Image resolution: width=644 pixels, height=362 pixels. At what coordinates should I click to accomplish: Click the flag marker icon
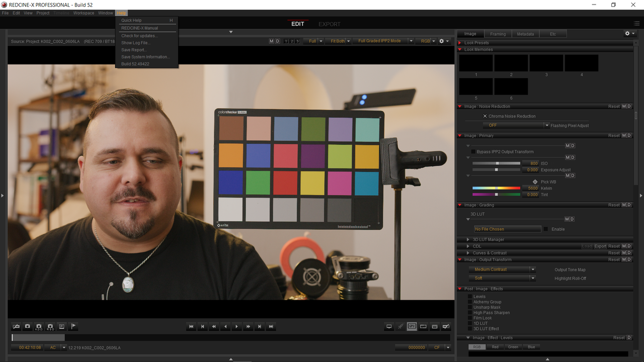[x=73, y=326]
